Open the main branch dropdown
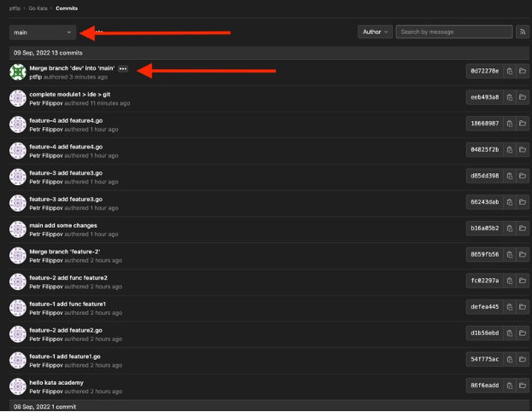This screenshot has height=412, width=532. pos(43,32)
